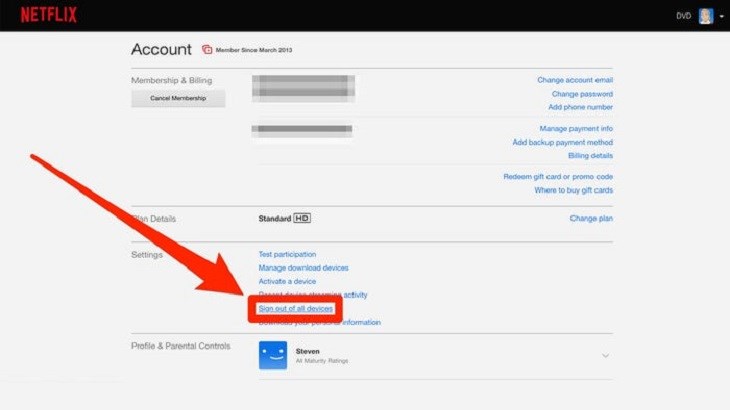Viewport: 730px width, 410px height.
Task: Choose Sign out of all devices
Action: (296, 309)
